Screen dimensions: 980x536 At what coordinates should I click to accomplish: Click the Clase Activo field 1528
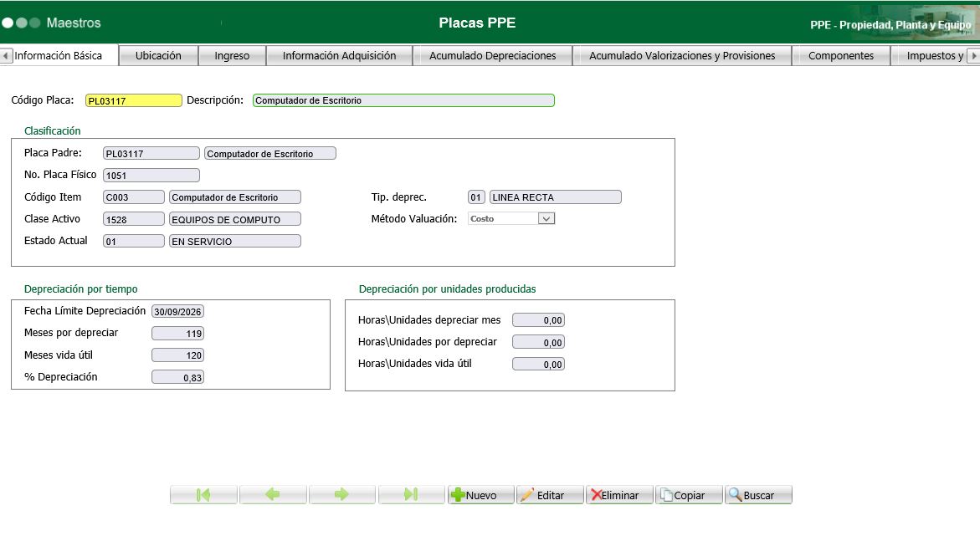click(134, 219)
